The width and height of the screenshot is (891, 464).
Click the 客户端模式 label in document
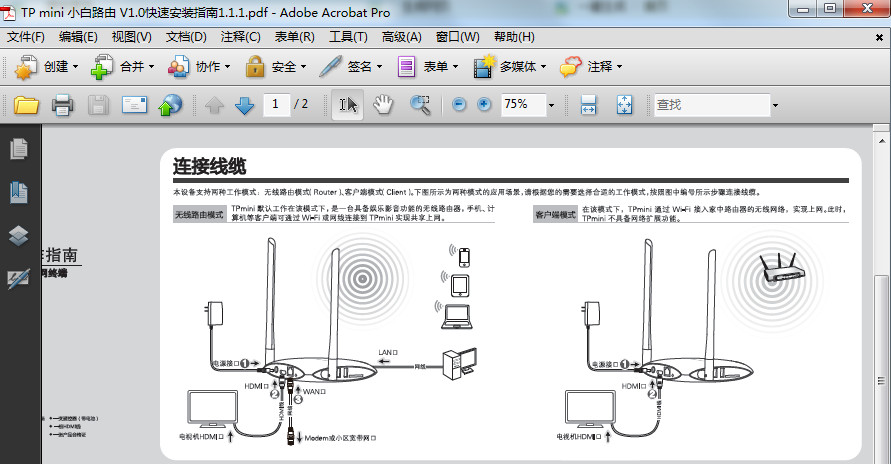pos(555,215)
